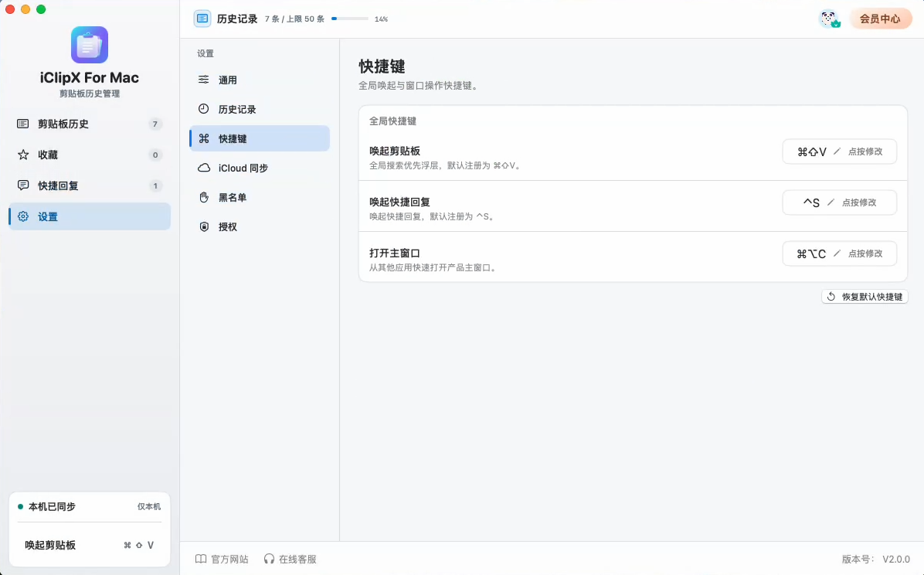
Task: Click the 剪贴板历史 list icon
Action: (x=23, y=124)
